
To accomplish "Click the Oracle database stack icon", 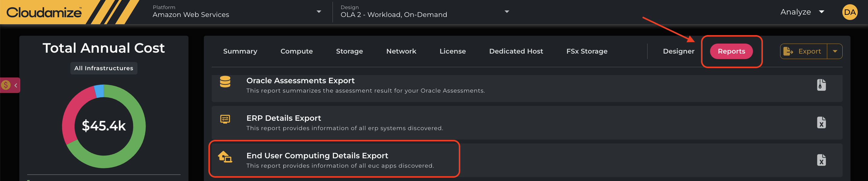I will coord(225,82).
